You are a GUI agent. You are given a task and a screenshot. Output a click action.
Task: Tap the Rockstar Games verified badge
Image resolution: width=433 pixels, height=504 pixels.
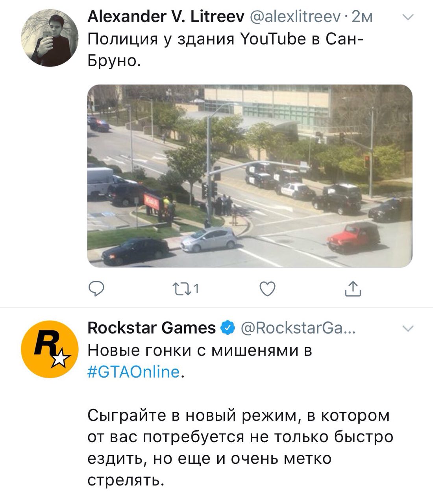click(228, 328)
